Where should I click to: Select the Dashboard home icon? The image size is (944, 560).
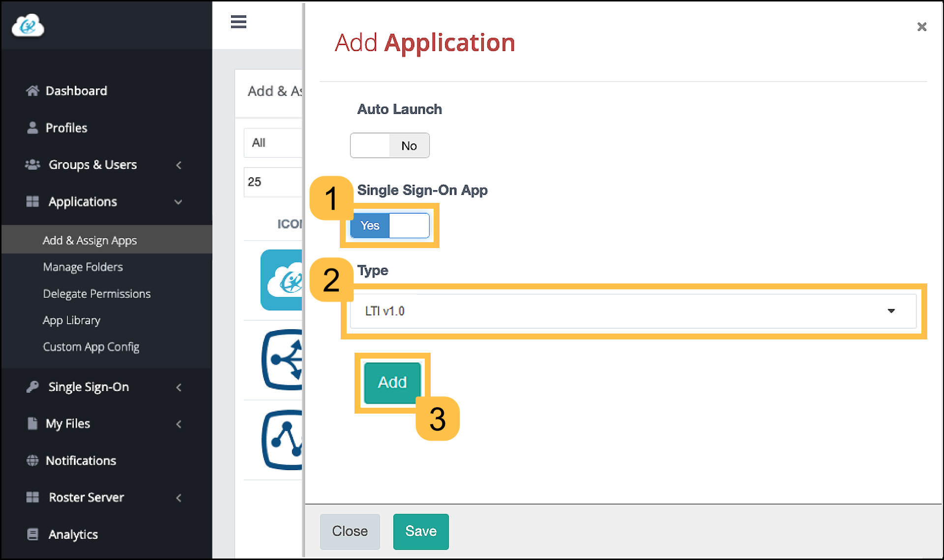[x=32, y=90]
